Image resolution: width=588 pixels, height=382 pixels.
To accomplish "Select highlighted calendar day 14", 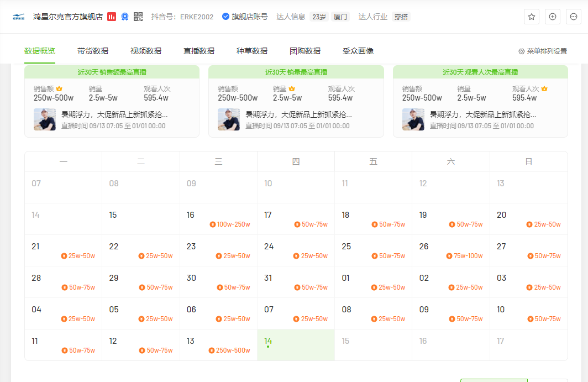I will (296, 345).
